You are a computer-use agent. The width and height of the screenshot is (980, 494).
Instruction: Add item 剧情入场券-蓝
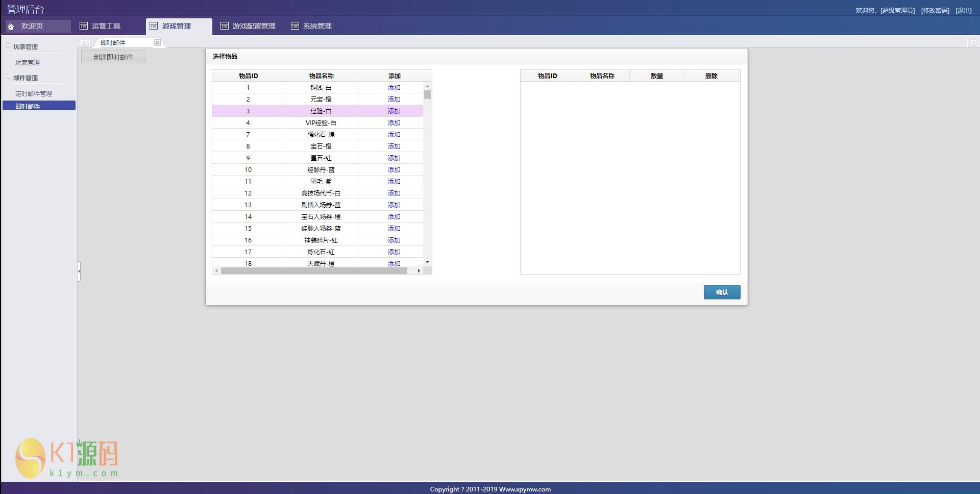click(x=394, y=205)
